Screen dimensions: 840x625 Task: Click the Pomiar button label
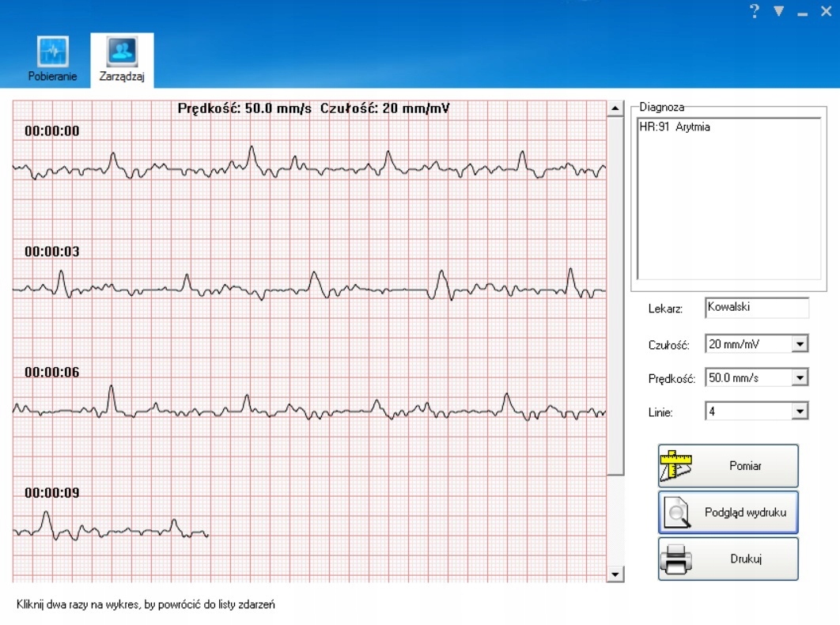pos(745,466)
